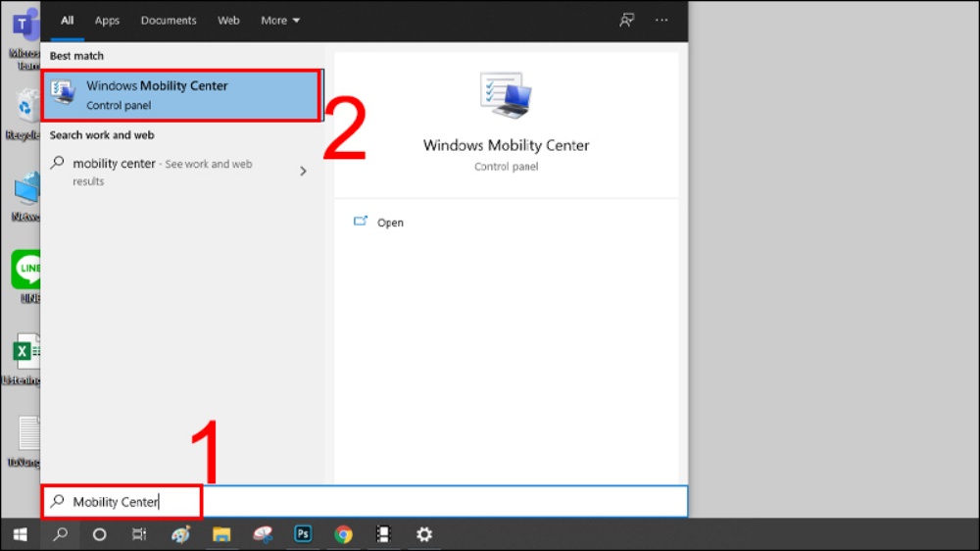Open the search feedback icon

[x=626, y=20]
